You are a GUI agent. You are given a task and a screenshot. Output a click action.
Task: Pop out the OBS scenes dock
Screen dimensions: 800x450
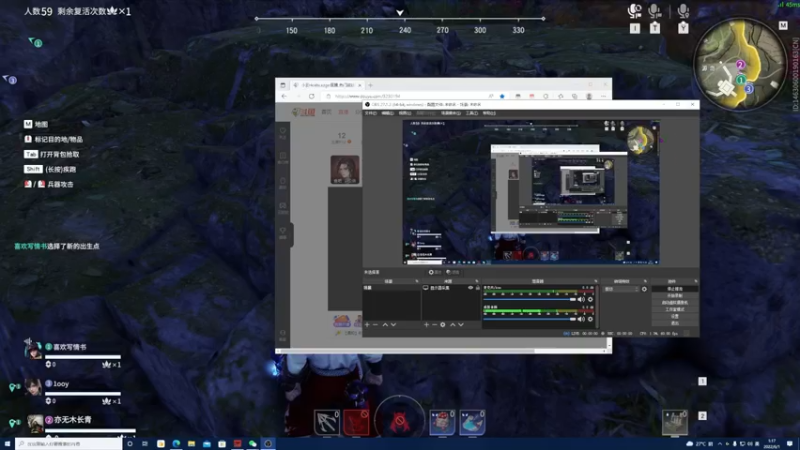pos(417,281)
